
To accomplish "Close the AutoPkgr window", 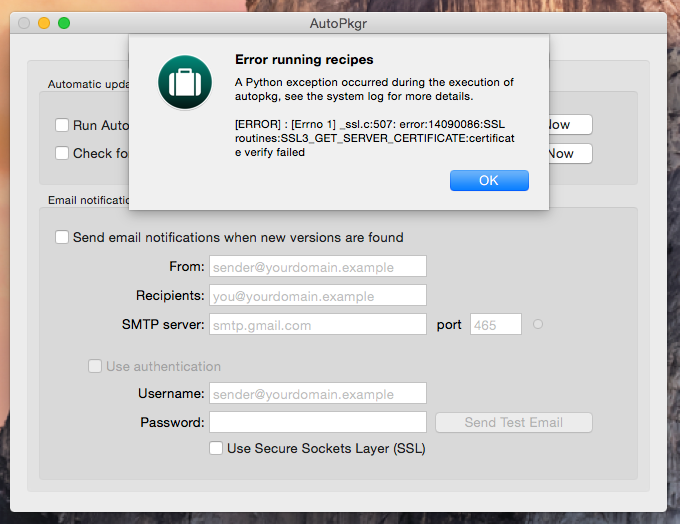I will pos(24,23).
